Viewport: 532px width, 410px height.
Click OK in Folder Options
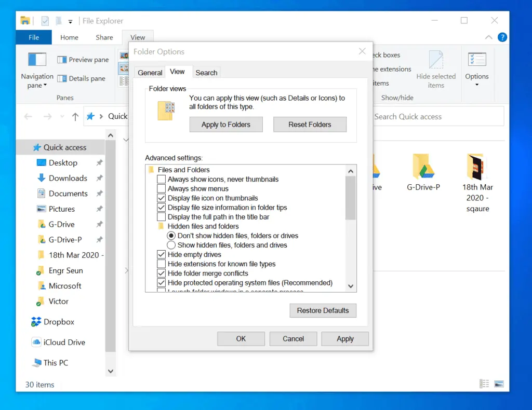click(x=241, y=339)
